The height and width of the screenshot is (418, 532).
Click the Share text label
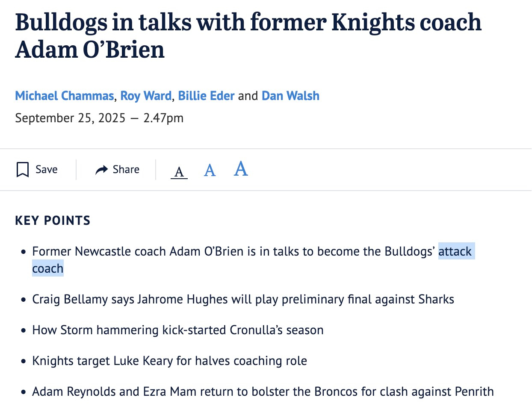126,170
